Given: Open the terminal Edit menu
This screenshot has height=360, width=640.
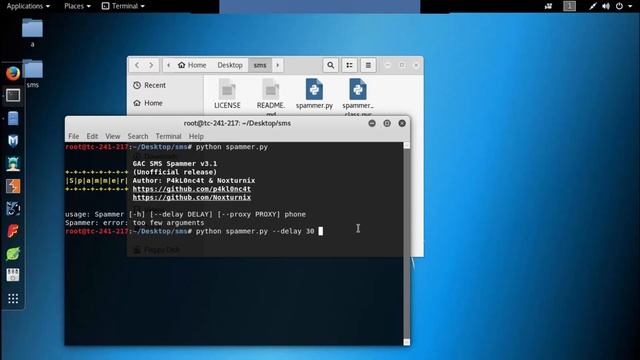Looking at the screenshot, I should tap(92, 136).
